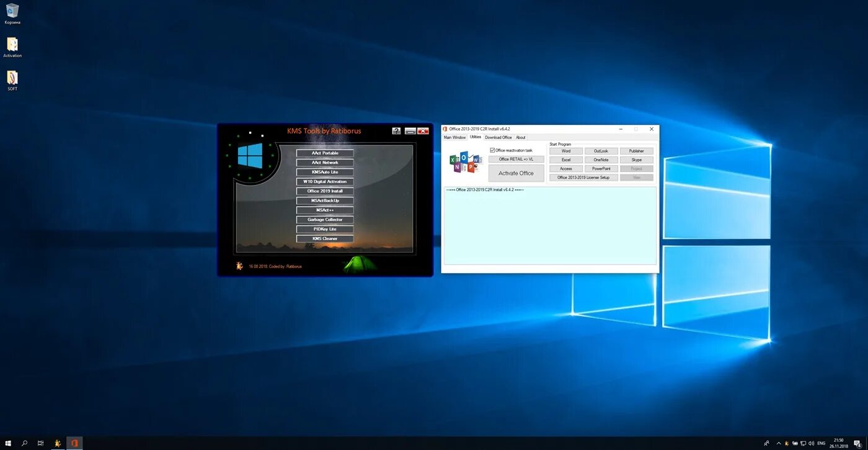Click Office RETAIL => VL button
Viewport: 868px width, 450px height.
click(x=516, y=159)
